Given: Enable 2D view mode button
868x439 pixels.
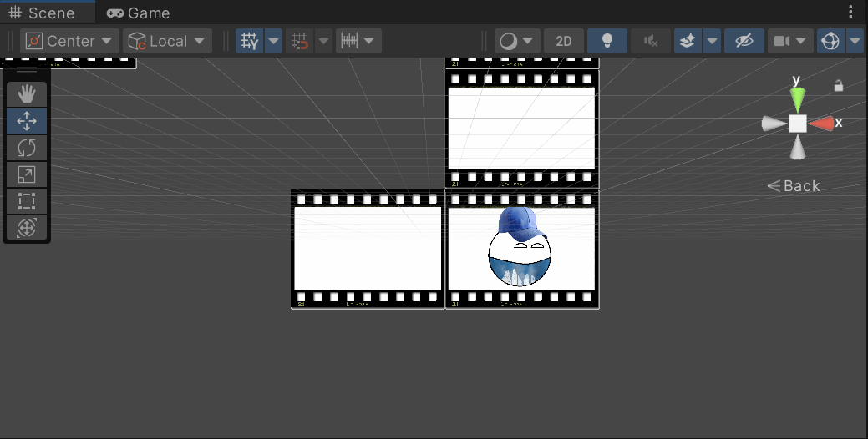Looking at the screenshot, I should 564,41.
